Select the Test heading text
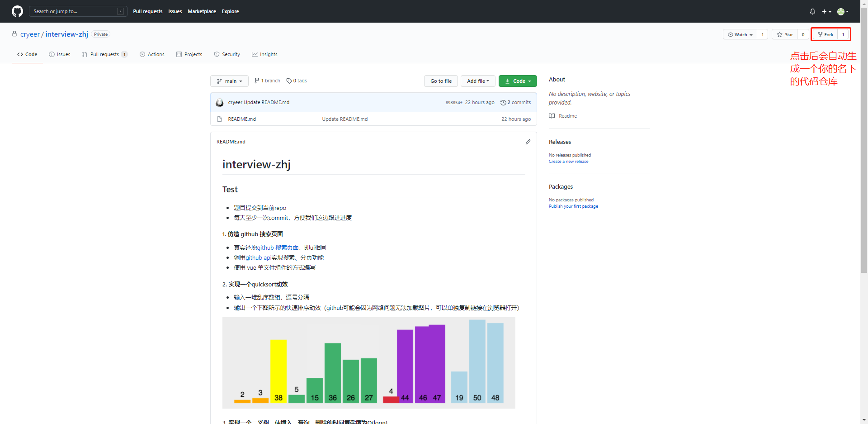 point(230,189)
